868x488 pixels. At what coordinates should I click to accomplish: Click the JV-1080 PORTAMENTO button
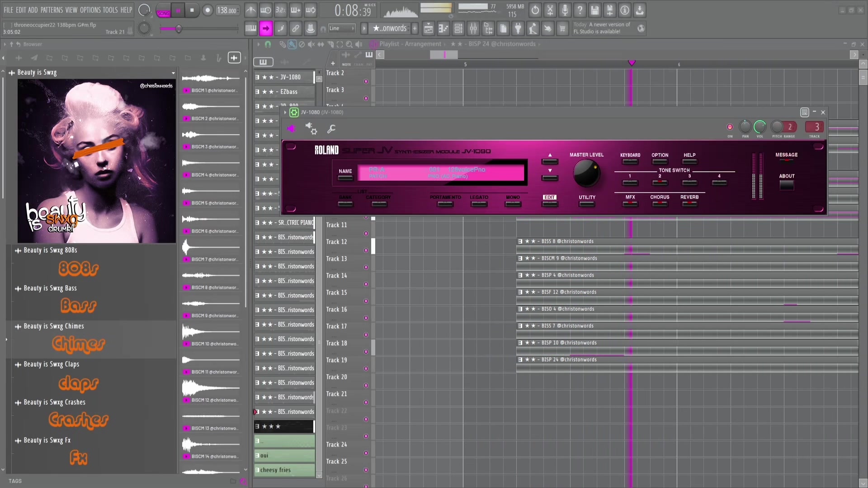[x=445, y=204]
